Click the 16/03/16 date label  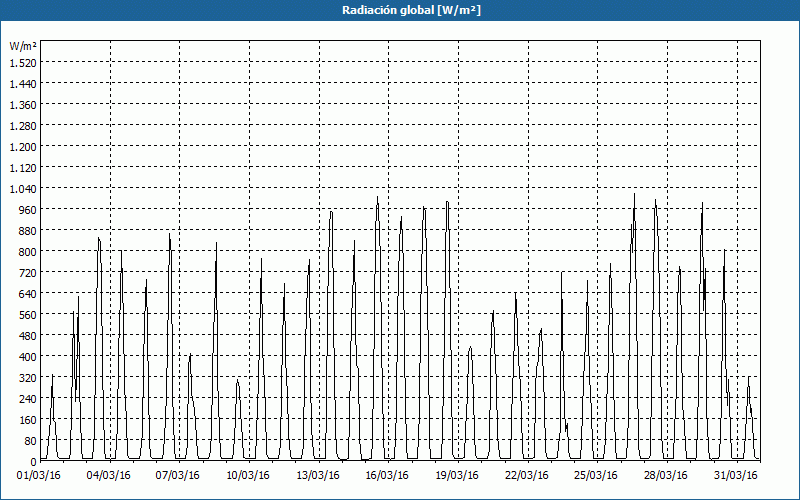[x=387, y=476]
